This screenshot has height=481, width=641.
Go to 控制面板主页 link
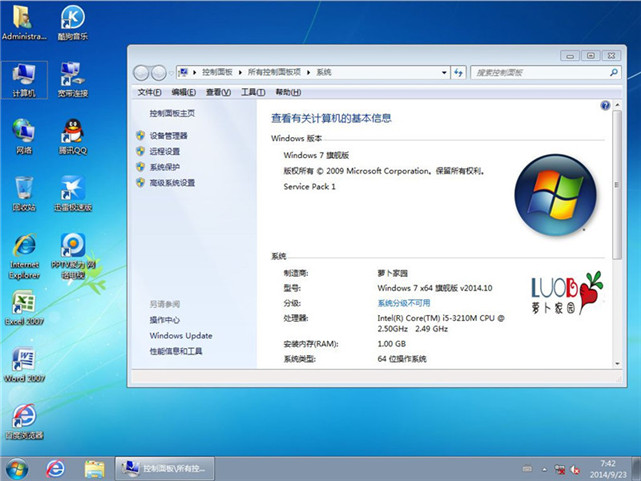tap(172, 113)
